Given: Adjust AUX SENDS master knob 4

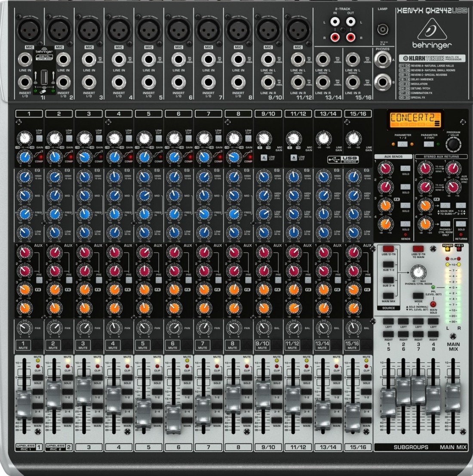Looking at the screenshot, I should (x=386, y=224).
